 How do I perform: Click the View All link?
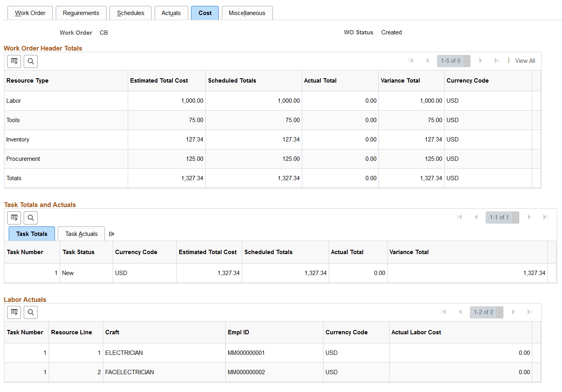(525, 60)
